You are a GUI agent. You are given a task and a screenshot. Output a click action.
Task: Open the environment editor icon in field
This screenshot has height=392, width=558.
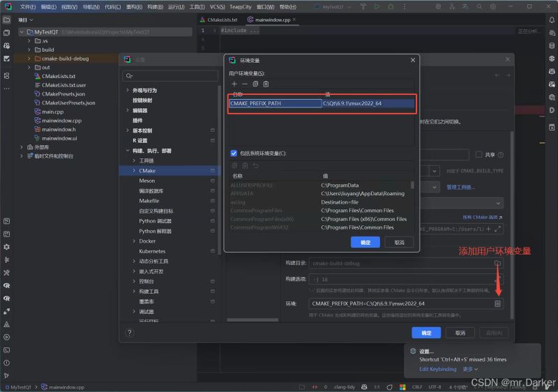(497, 304)
